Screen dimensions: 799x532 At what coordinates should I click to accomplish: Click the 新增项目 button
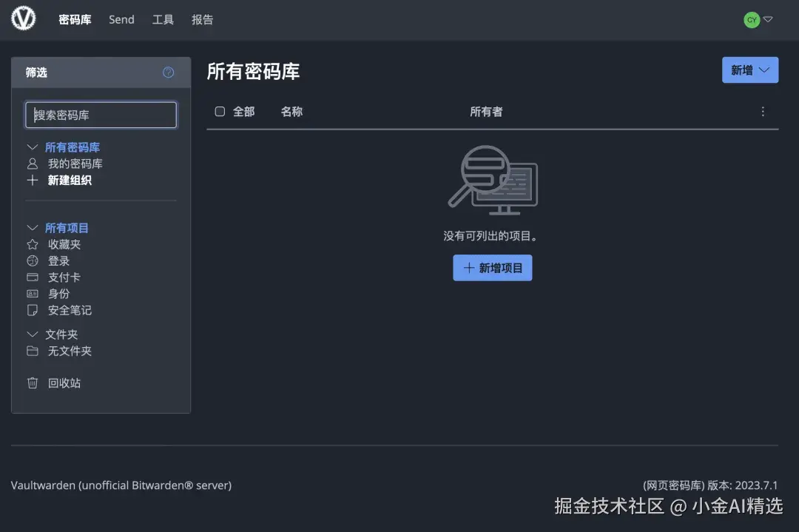493,268
